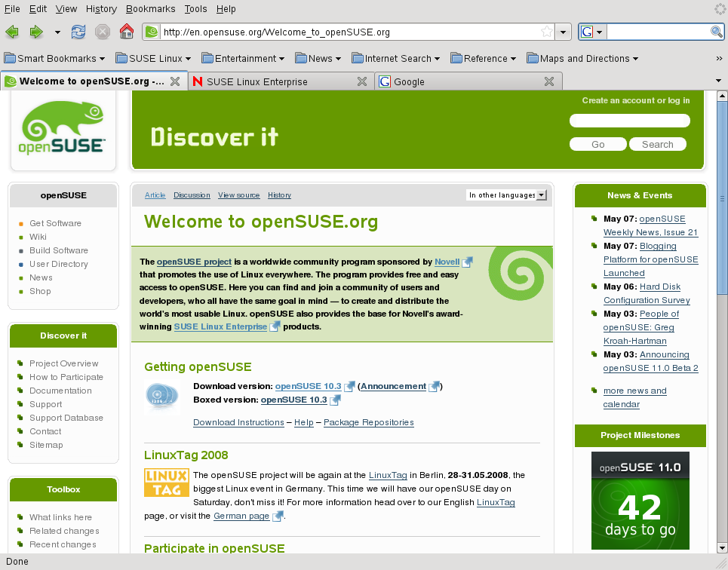The width and height of the screenshot is (728, 570).
Task: Open the File menu
Action: click(12, 9)
